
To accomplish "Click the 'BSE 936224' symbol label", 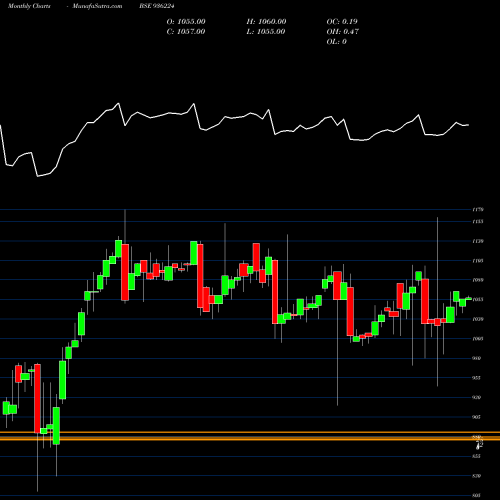I will click(157, 6).
